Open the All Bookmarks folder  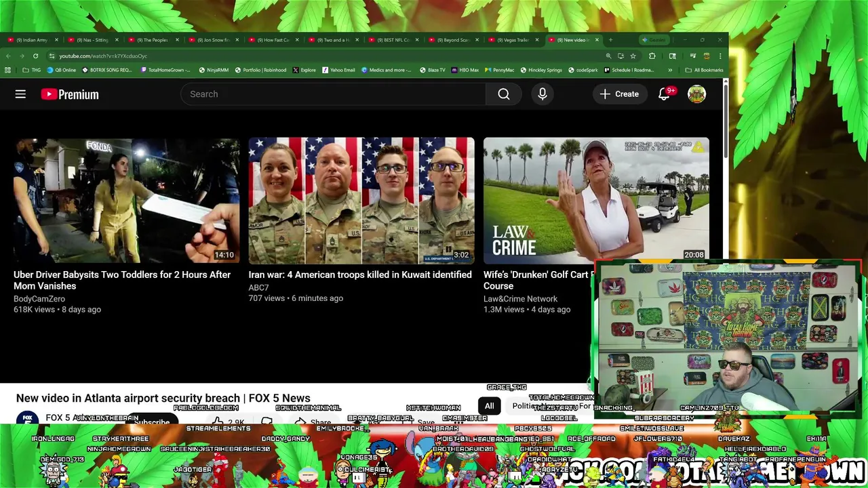(x=704, y=70)
